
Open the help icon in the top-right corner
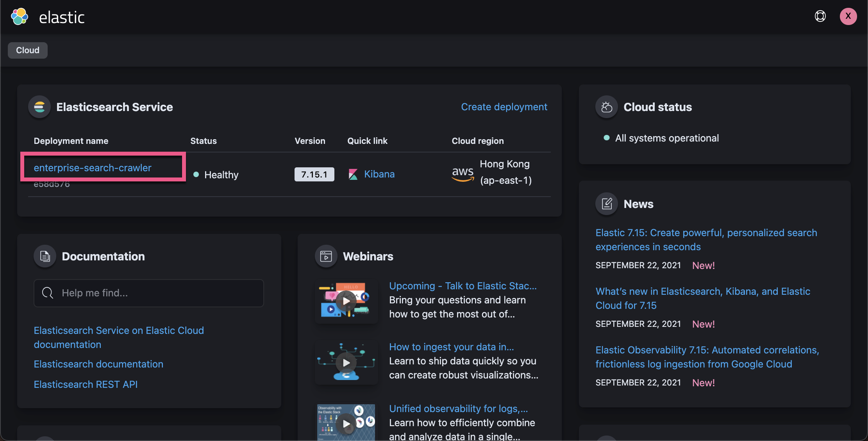(x=820, y=16)
